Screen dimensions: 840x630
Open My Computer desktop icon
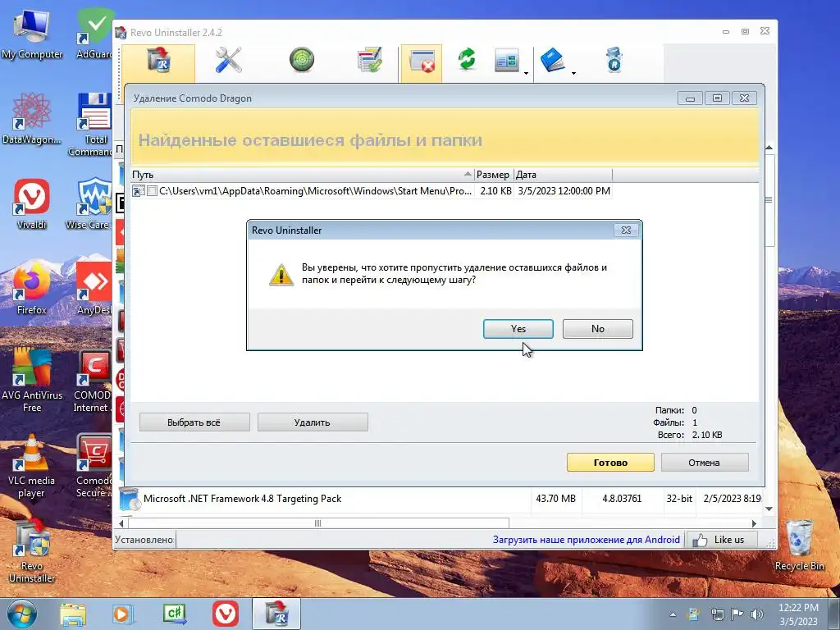click(32, 34)
